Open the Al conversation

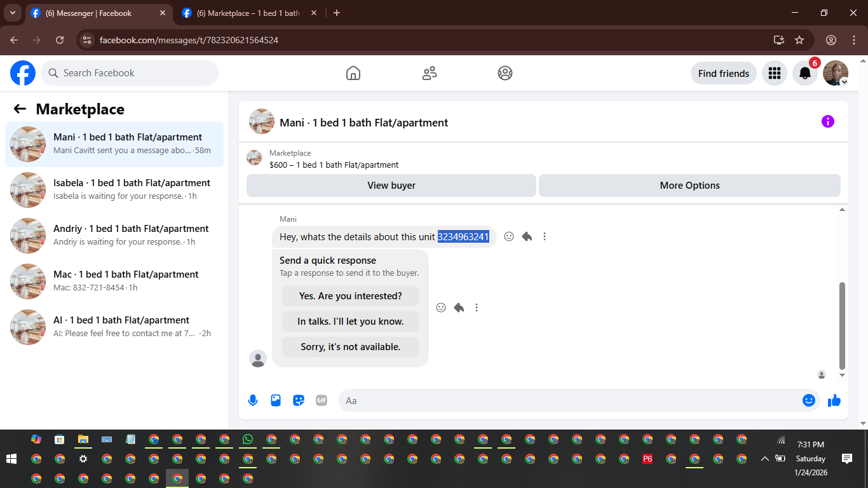point(114,327)
